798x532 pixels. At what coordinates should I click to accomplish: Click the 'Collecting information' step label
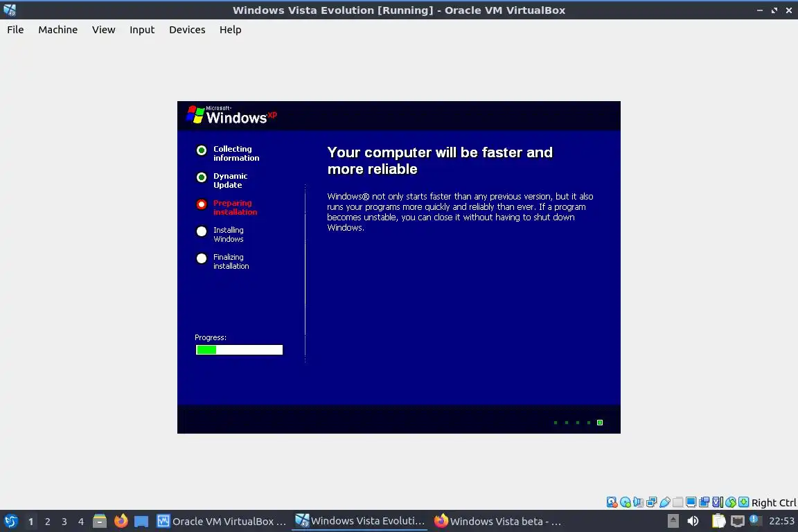click(x=236, y=153)
